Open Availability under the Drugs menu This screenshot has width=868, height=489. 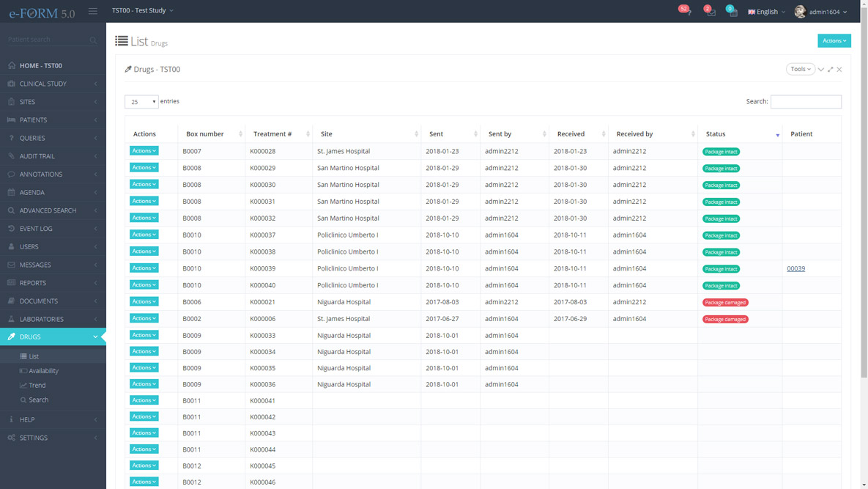tap(43, 371)
